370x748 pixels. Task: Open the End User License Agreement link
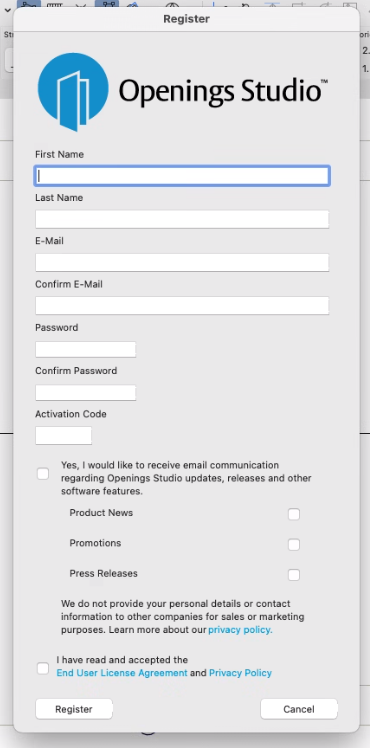tap(122, 673)
